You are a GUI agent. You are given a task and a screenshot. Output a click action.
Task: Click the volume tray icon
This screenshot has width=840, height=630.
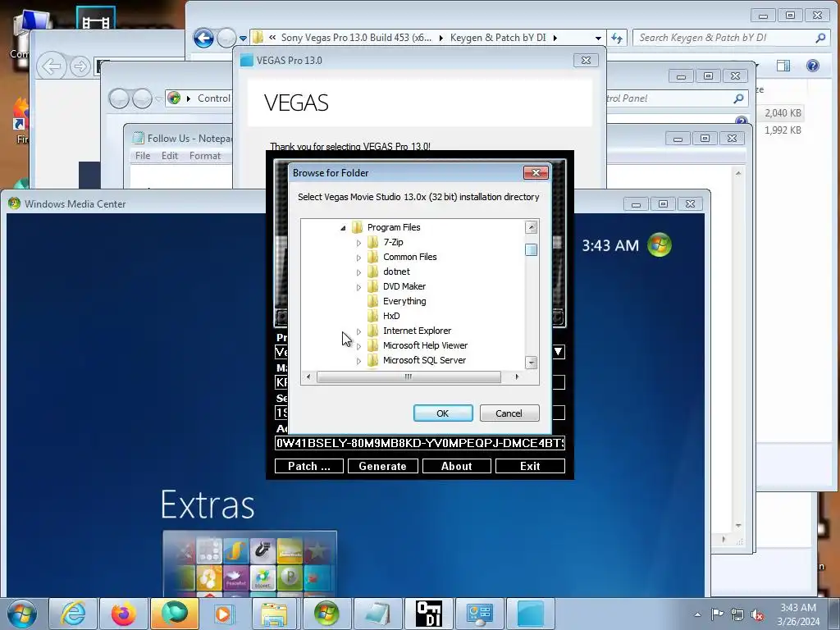(x=757, y=614)
